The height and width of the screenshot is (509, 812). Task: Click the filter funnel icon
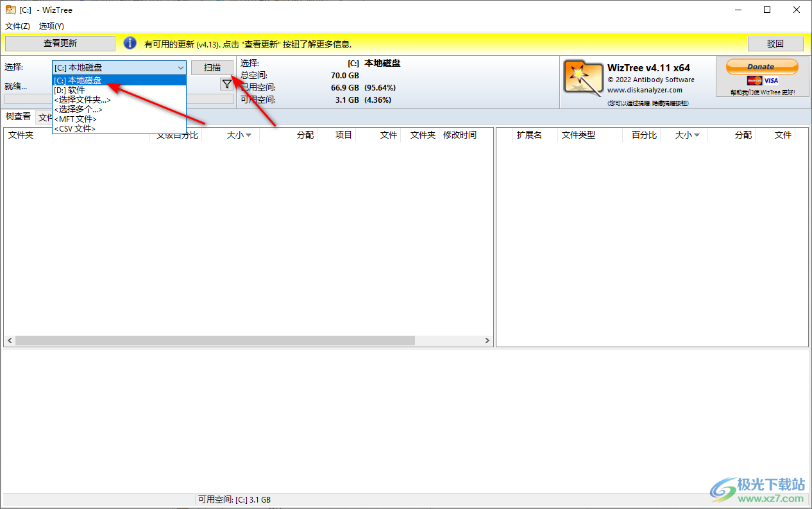click(226, 84)
